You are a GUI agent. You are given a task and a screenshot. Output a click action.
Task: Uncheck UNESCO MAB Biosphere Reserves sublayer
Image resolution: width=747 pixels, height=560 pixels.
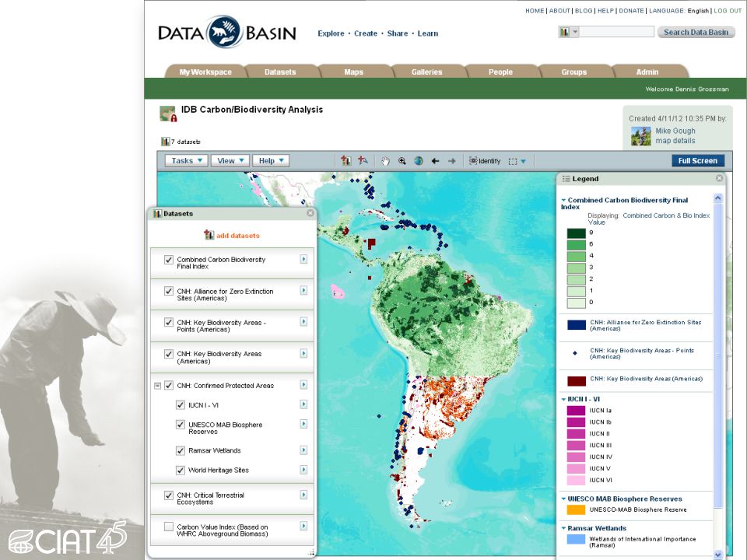point(180,425)
